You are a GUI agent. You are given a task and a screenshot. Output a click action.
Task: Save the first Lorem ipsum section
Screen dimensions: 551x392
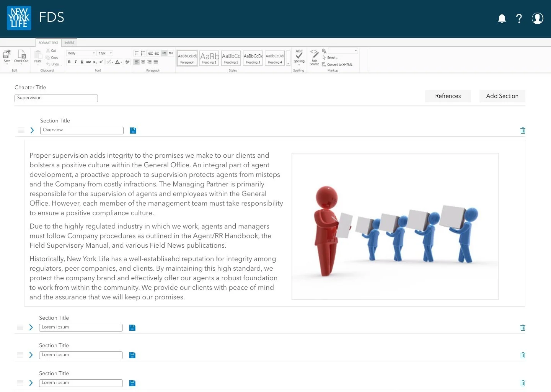click(x=132, y=328)
